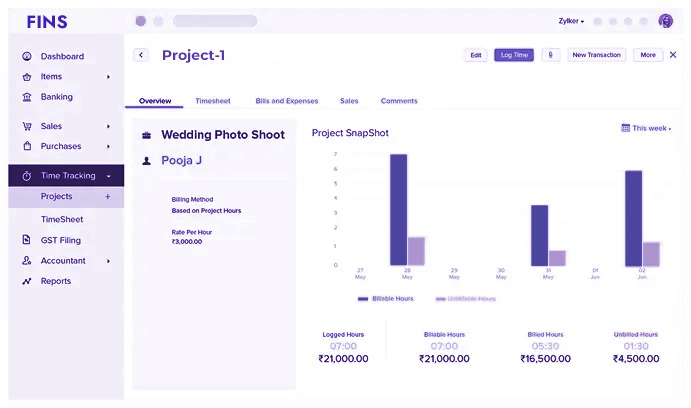Image resolution: width=691 pixels, height=408 pixels.
Task: Click the Sales cart icon
Action: 27,127
